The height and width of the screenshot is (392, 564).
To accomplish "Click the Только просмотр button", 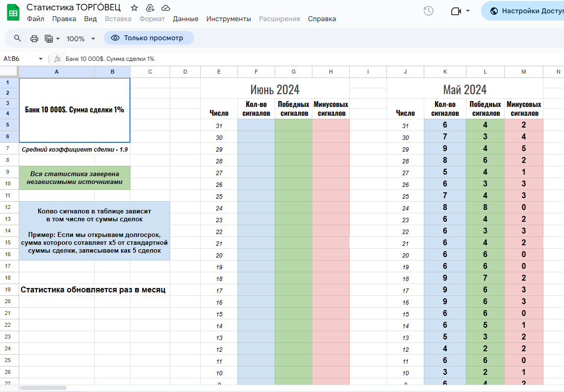I will click(x=148, y=38).
